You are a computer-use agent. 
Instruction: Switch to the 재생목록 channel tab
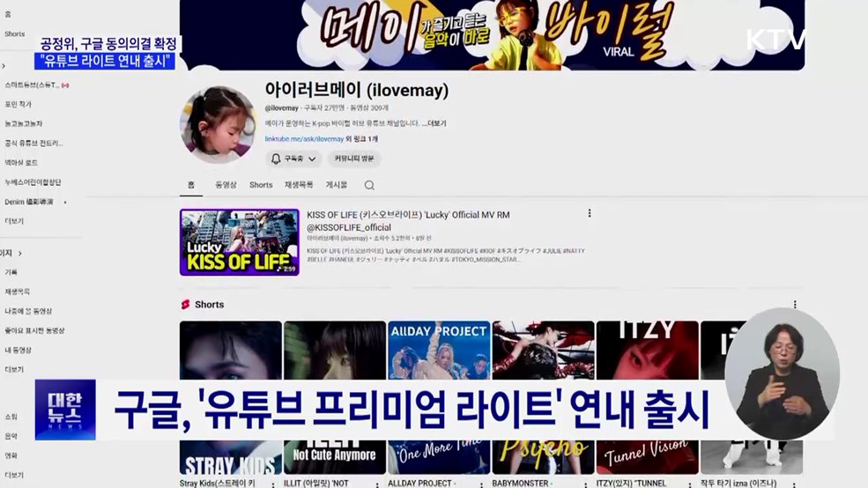[x=299, y=185]
